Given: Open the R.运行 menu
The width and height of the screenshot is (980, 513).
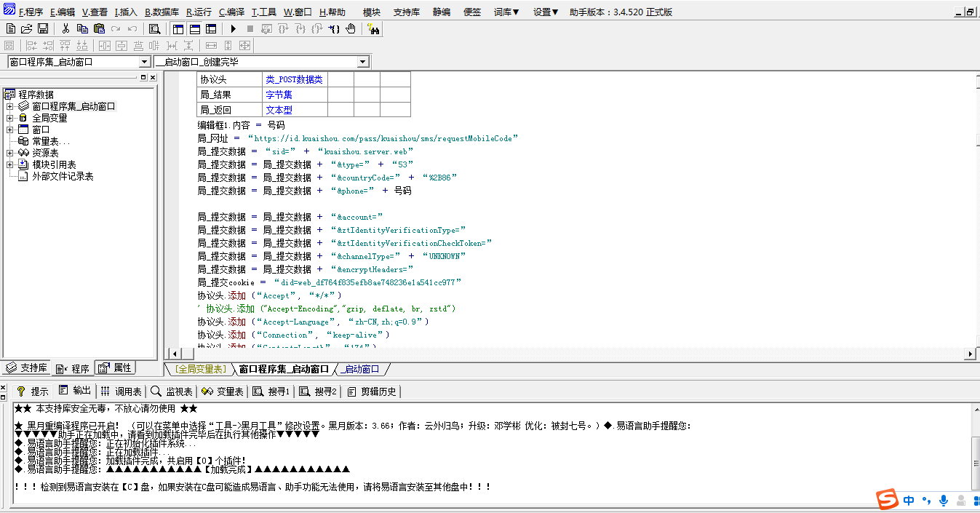Looking at the screenshot, I should point(199,12).
